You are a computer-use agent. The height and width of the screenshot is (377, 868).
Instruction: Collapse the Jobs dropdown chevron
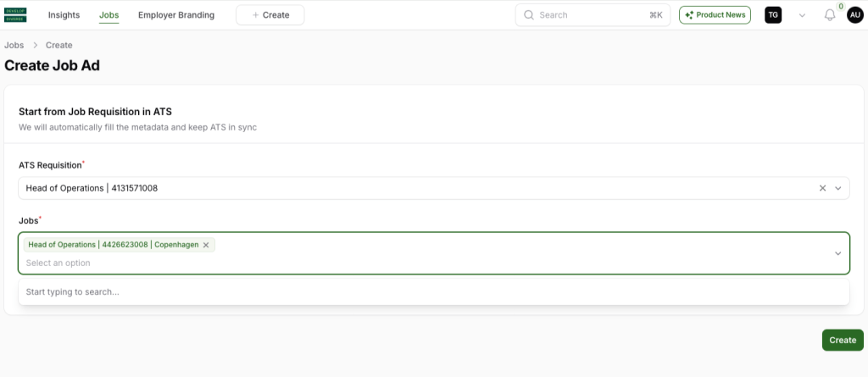837,253
